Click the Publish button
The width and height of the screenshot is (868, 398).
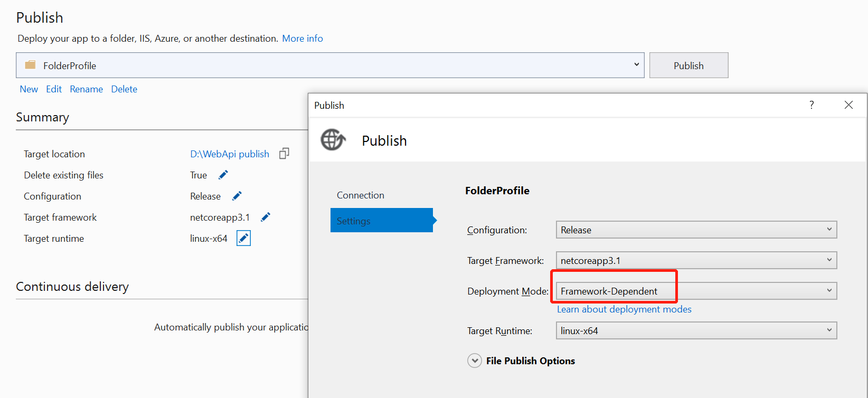[x=688, y=65]
